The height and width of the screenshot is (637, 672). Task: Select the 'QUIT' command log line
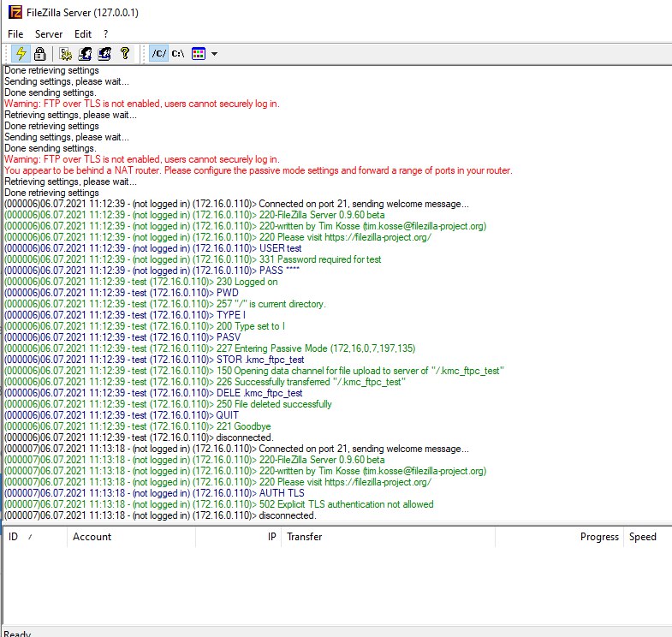click(122, 415)
